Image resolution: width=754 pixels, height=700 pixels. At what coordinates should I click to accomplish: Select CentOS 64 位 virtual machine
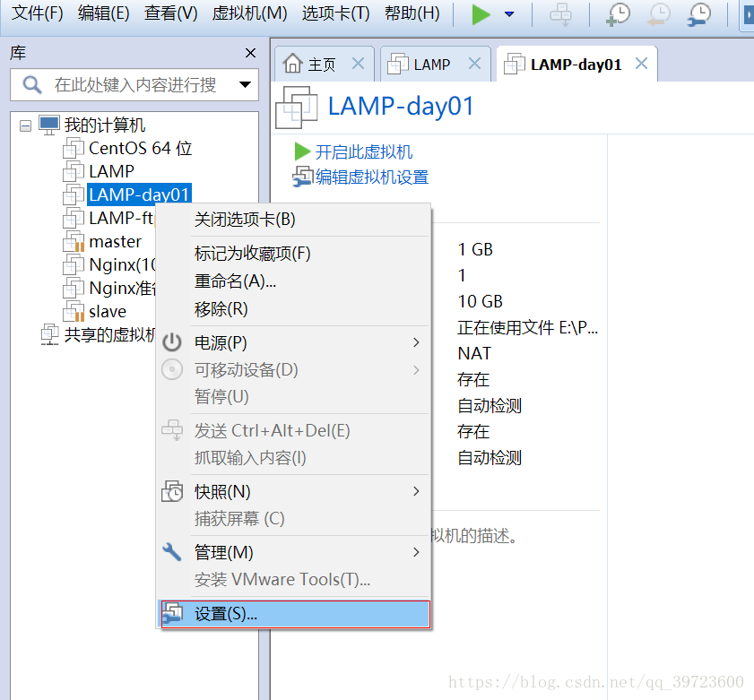point(140,148)
